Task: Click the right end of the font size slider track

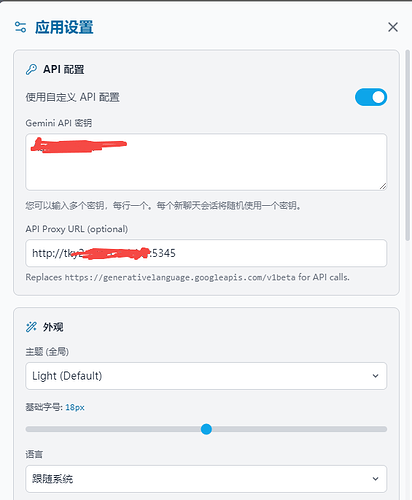Action: coord(383,429)
